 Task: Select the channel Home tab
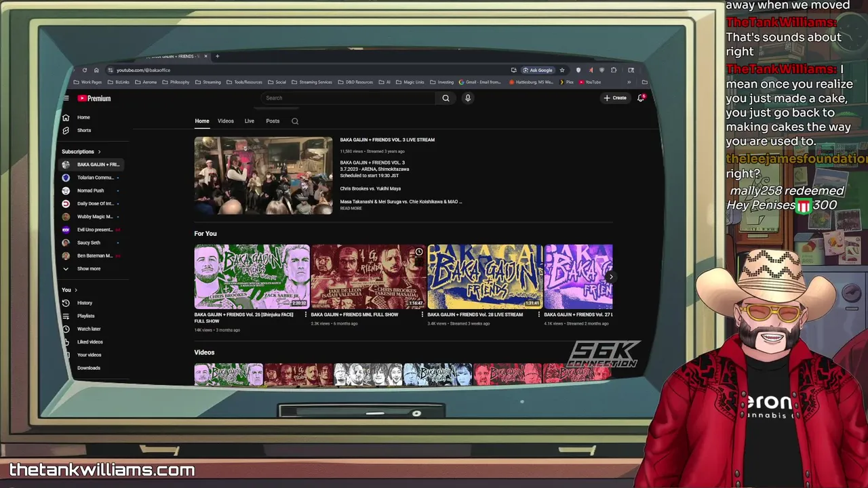pyautogui.click(x=202, y=121)
